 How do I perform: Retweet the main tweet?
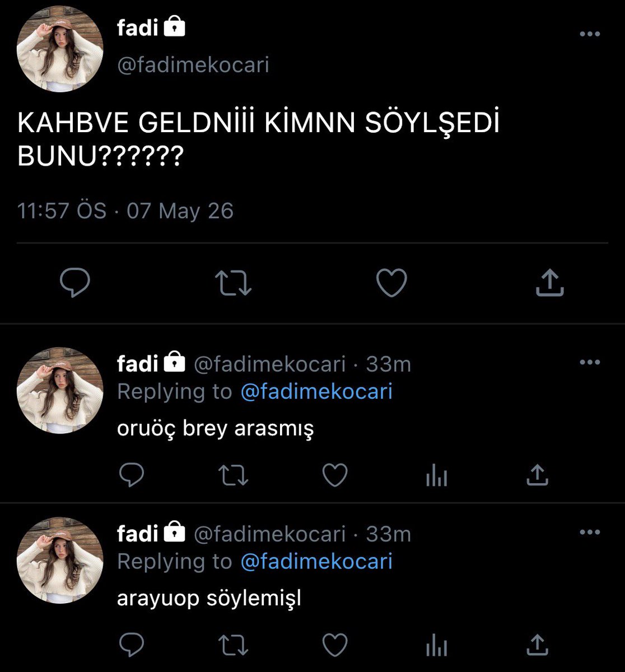click(234, 283)
